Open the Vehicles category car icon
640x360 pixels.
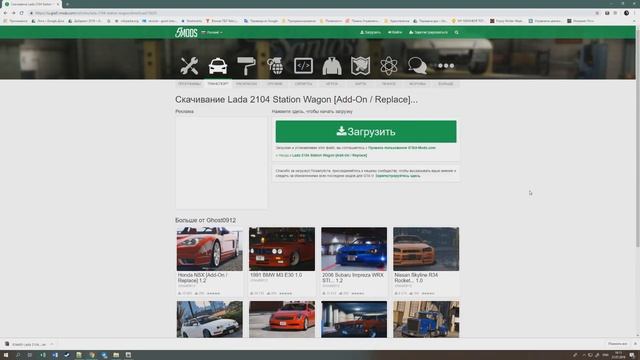click(x=218, y=66)
